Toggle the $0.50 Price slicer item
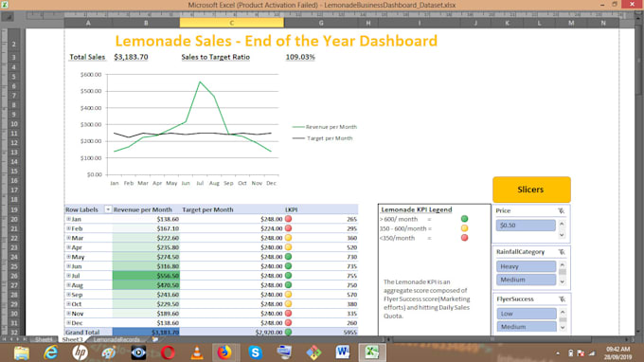Viewport: 644px width, 362px height. tap(526, 226)
